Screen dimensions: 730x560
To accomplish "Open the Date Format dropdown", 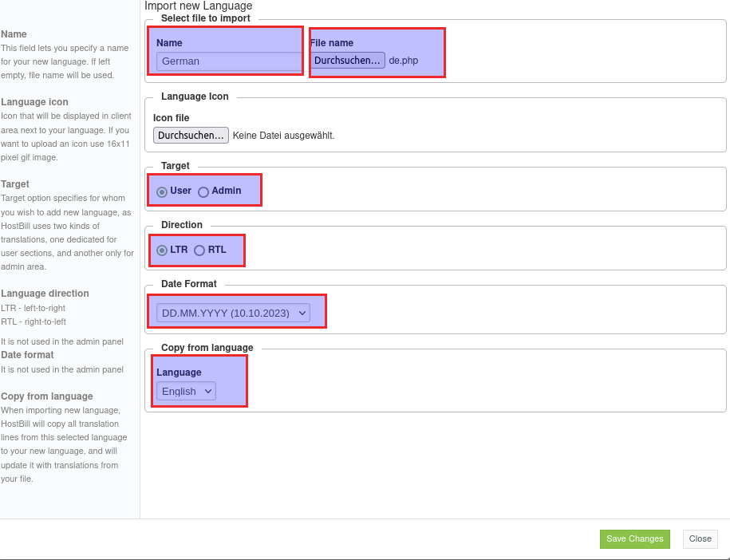I will tap(233, 314).
